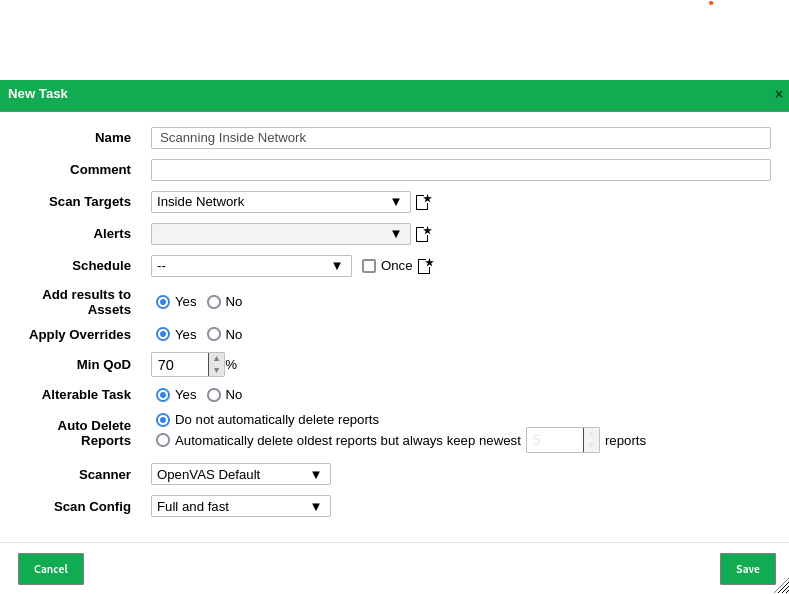This screenshot has height=594, width=789.
Task: Tick the Once schedule checkbox
Action: click(369, 266)
